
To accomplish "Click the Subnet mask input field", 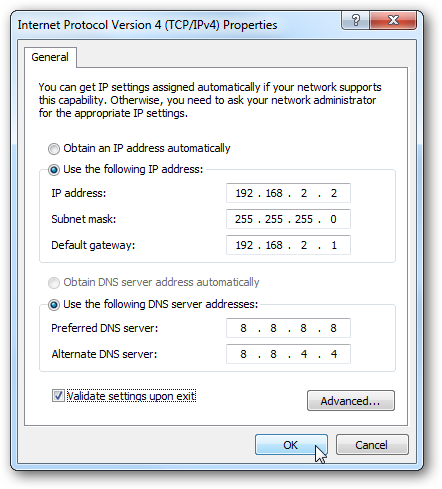I will click(288, 219).
